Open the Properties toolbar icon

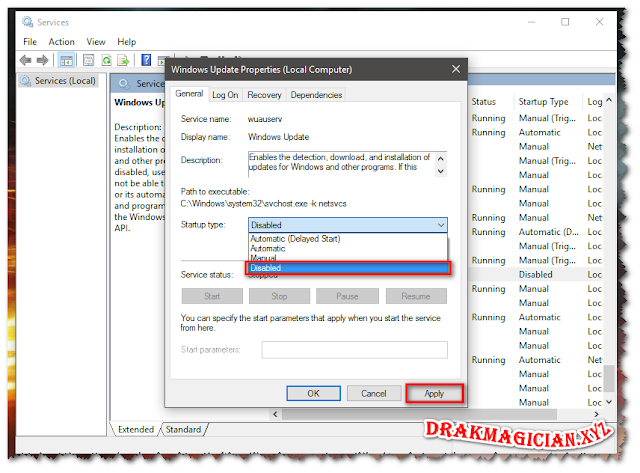[89, 60]
